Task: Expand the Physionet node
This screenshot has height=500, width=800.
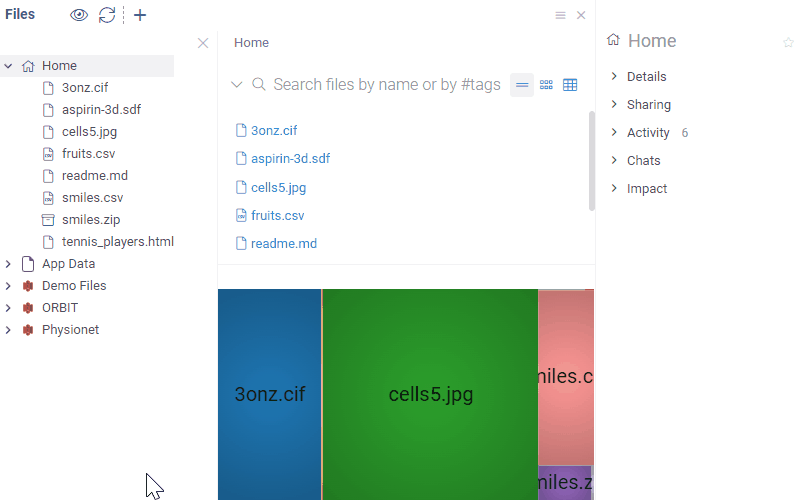Action: (8, 330)
